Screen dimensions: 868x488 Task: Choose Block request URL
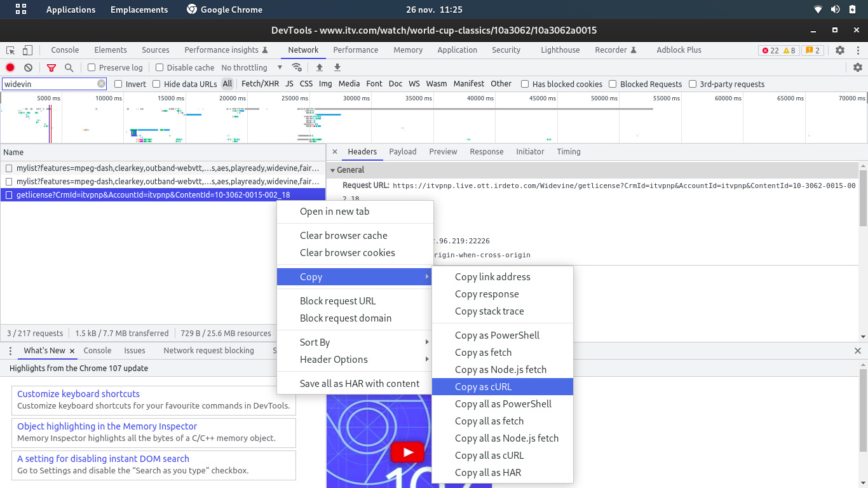(355, 301)
